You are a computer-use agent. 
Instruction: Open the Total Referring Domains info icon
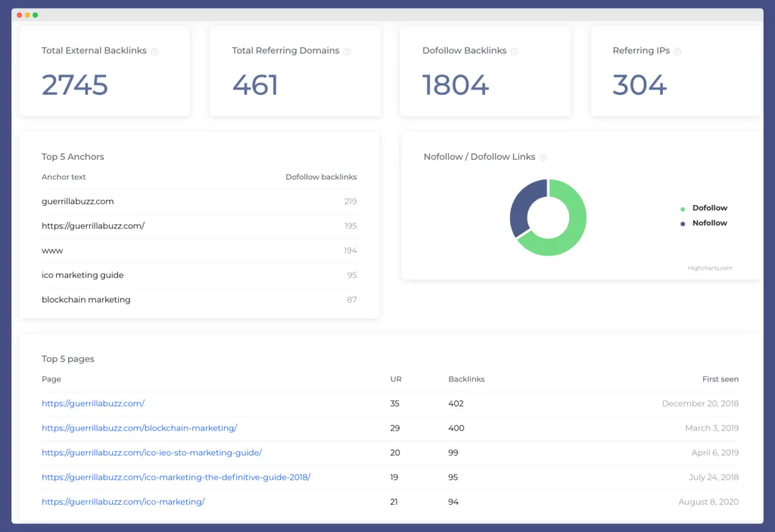tap(347, 51)
